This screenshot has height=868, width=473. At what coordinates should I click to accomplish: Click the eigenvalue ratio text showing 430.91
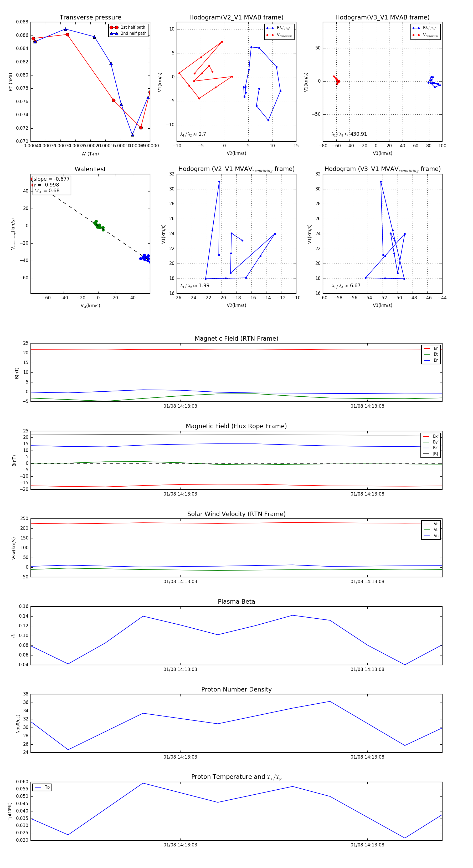(x=349, y=134)
